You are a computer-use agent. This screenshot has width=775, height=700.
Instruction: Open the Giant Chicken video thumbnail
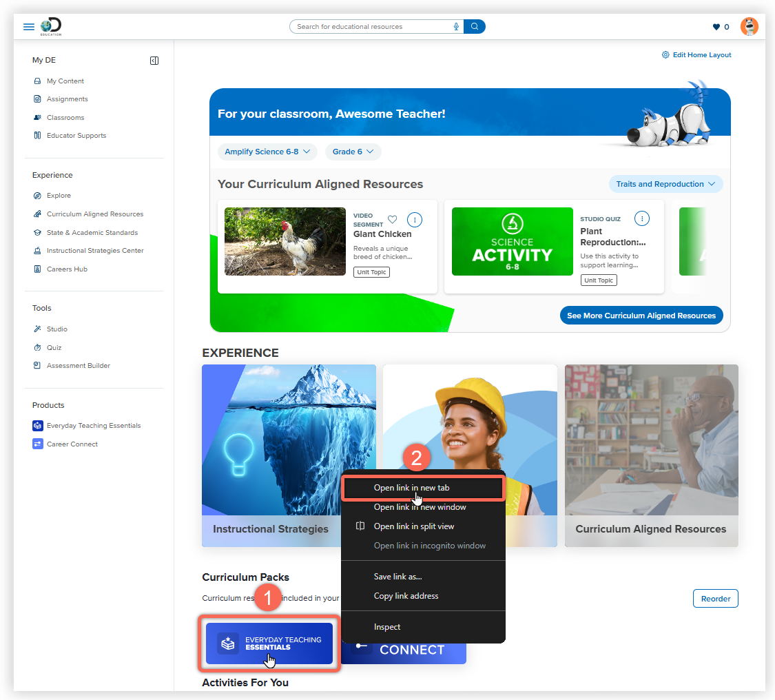(285, 241)
